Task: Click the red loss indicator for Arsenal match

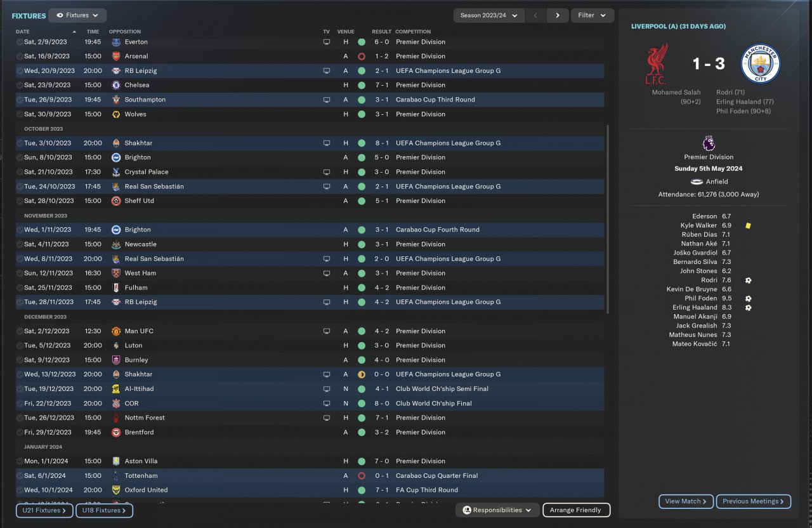Action: pyautogui.click(x=362, y=56)
